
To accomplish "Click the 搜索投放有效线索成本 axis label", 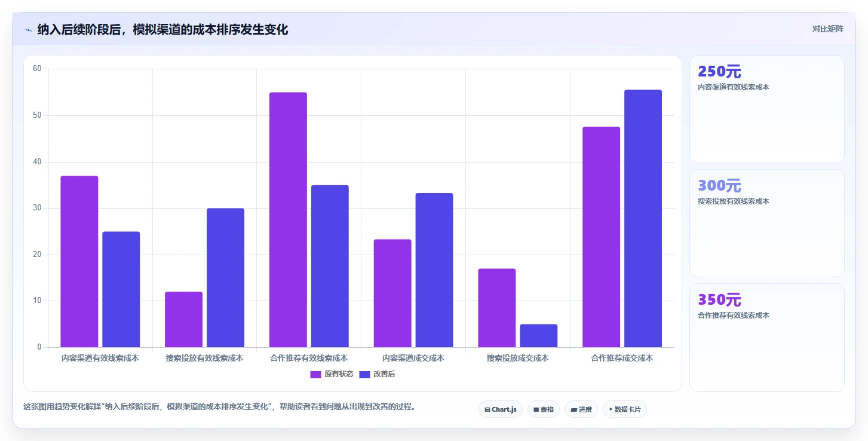I will click(204, 359).
